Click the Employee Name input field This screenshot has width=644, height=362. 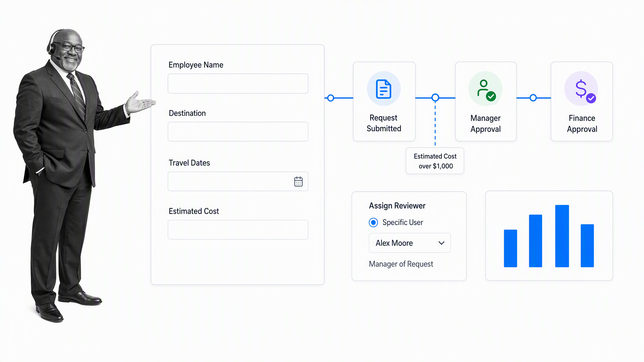[238, 84]
